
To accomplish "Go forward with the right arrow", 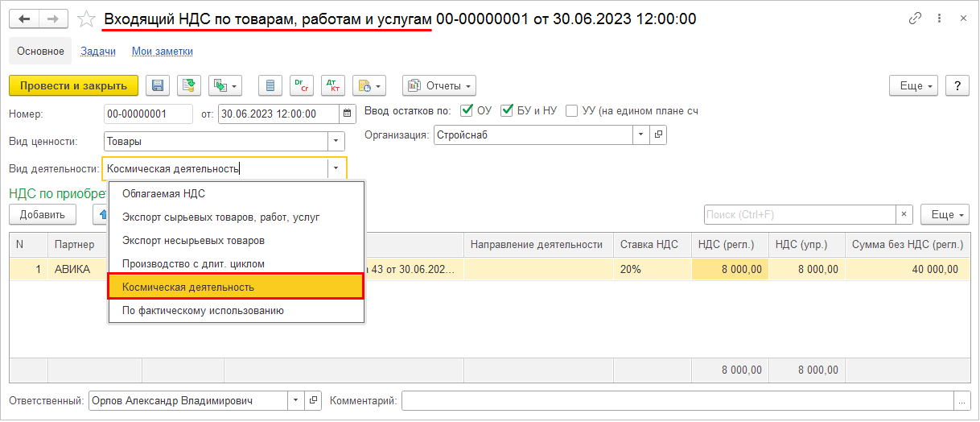I will coord(53,19).
